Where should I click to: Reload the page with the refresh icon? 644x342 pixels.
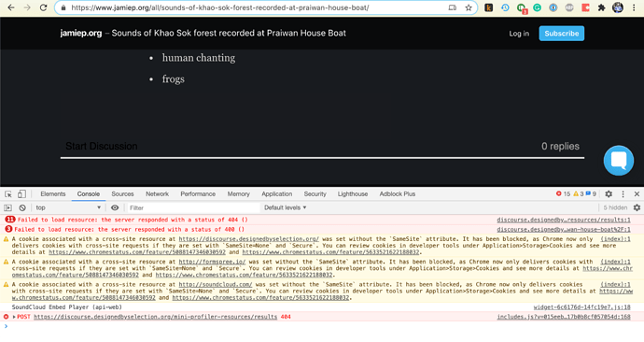[43, 7]
